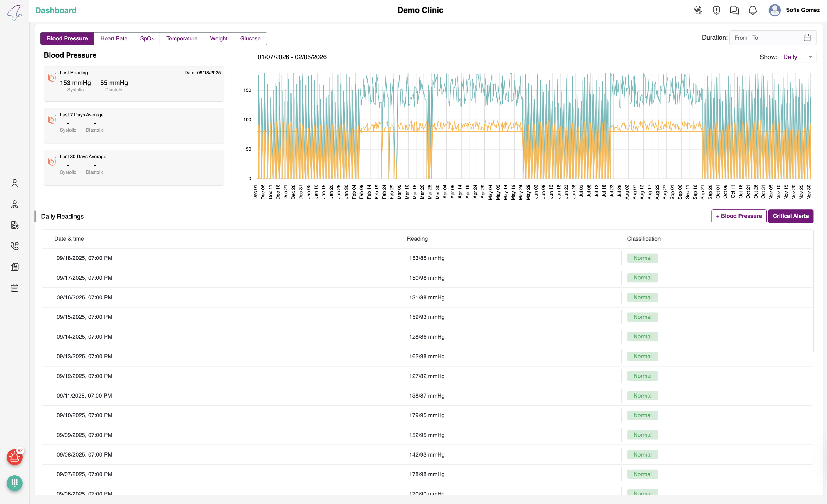The height and width of the screenshot is (504, 827).
Task: Open the red alarm bell alerts icon
Action: (x=14, y=457)
